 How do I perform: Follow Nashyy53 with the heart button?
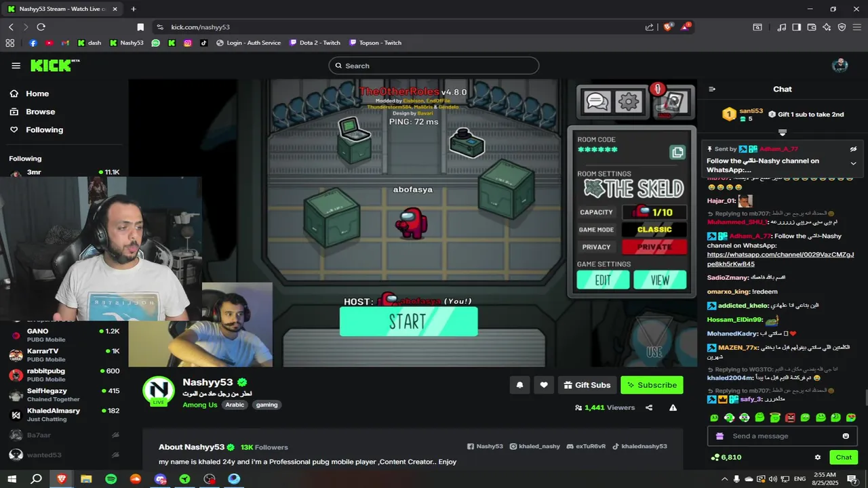[x=544, y=385]
